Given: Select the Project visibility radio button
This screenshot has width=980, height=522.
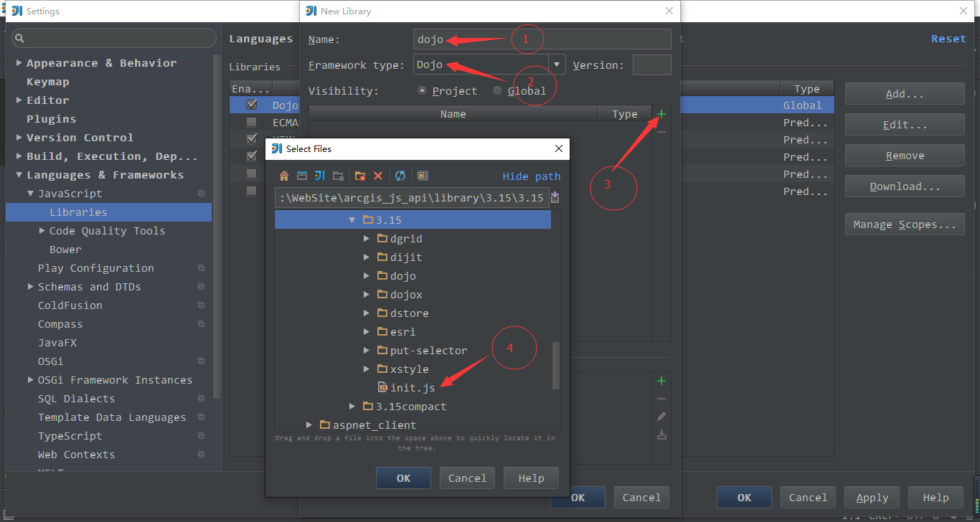Looking at the screenshot, I should pos(422,90).
